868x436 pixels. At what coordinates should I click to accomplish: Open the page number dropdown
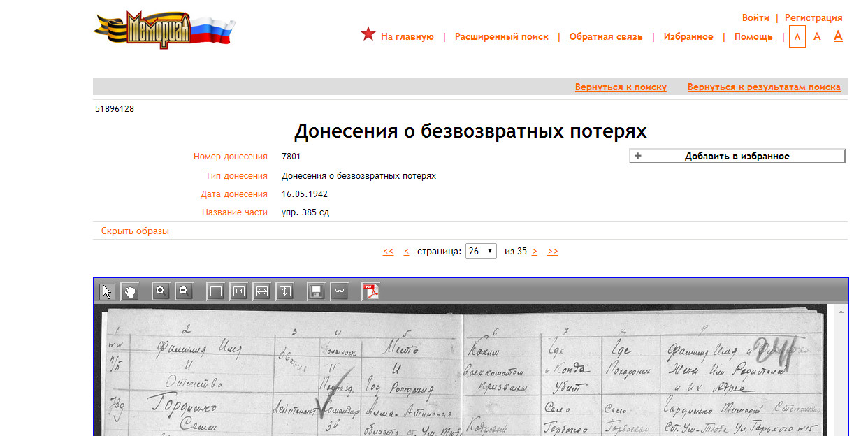point(482,251)
